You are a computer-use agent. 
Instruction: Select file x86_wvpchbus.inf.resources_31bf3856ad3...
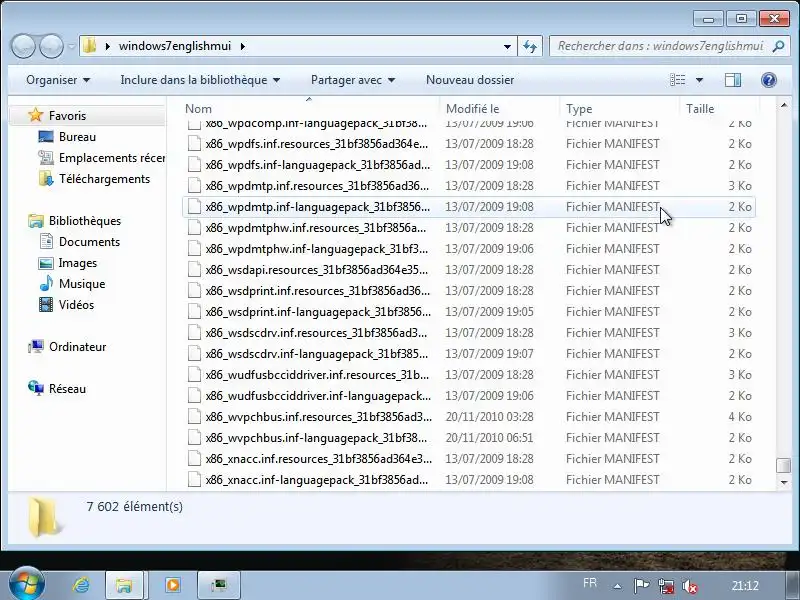click(x=469, y=417)
